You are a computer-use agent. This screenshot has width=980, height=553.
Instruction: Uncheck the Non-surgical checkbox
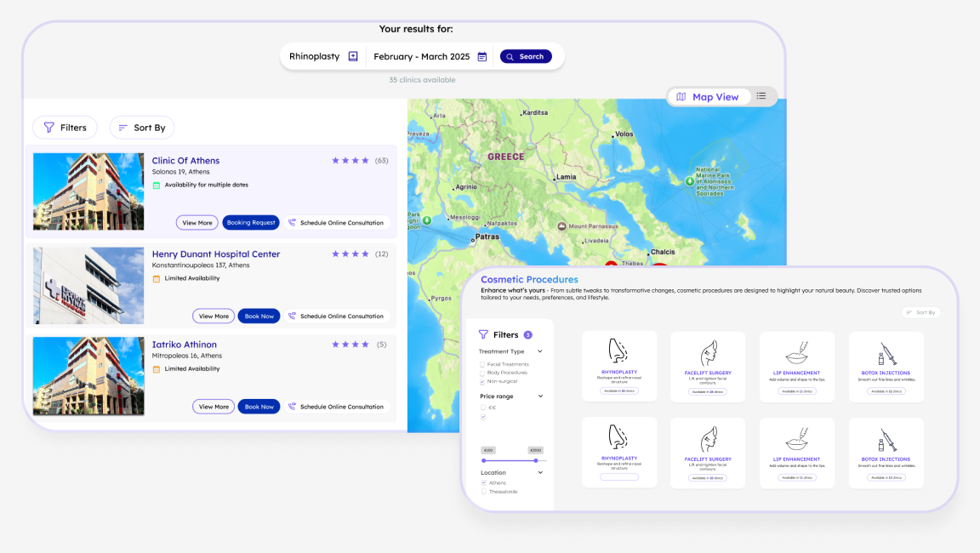coord(483,381)
